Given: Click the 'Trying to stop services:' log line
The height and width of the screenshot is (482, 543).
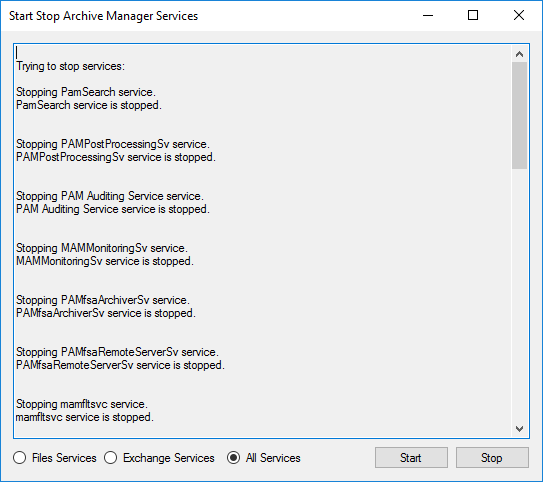Looking at the screenshot, I should [x=70, y=66].
